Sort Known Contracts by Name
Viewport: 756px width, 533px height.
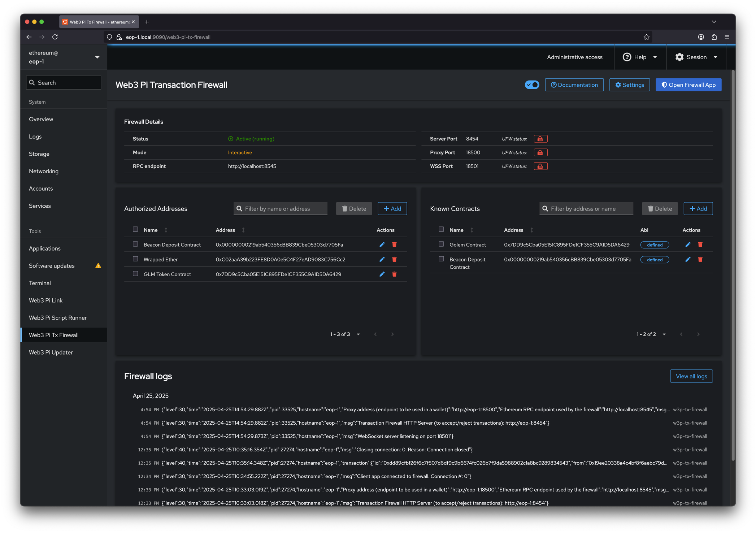472,230
